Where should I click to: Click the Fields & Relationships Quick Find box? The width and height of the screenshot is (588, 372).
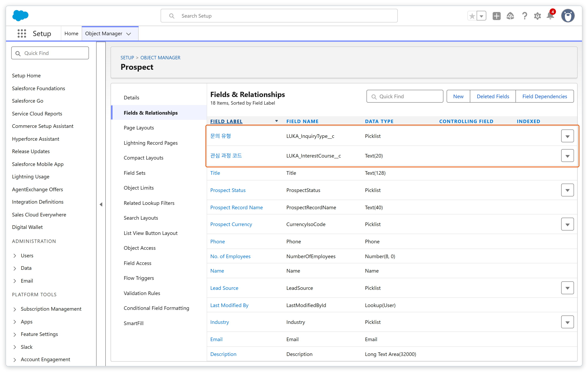point(405,96)
